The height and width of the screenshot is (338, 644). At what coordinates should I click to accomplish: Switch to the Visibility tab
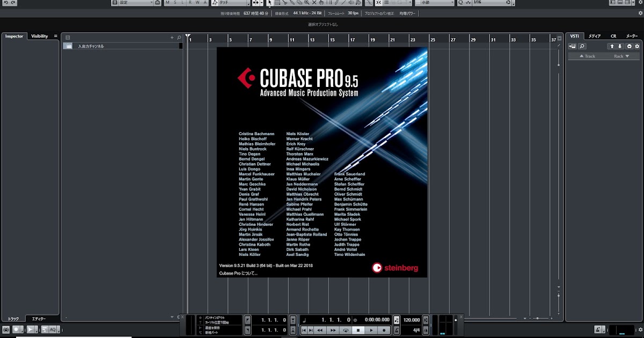pos(39,36)
